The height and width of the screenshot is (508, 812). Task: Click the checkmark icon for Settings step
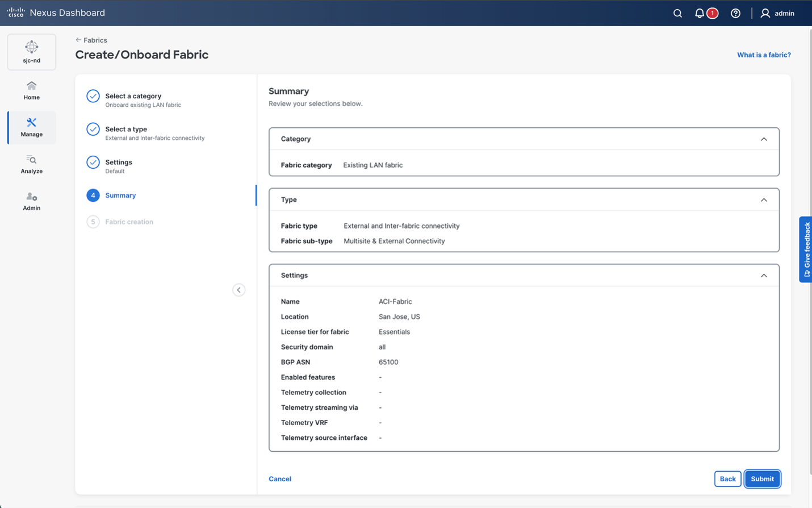click(93, 162)
